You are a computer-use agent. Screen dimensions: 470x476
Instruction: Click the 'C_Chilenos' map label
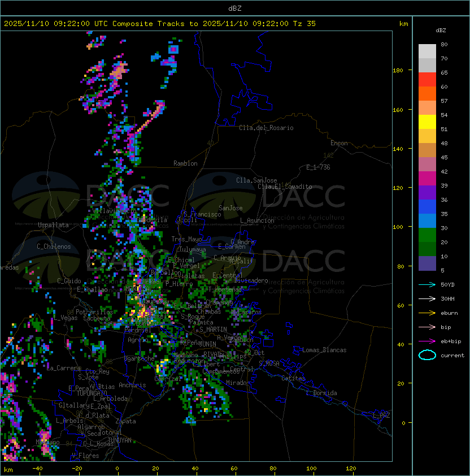tap(54, 246)
